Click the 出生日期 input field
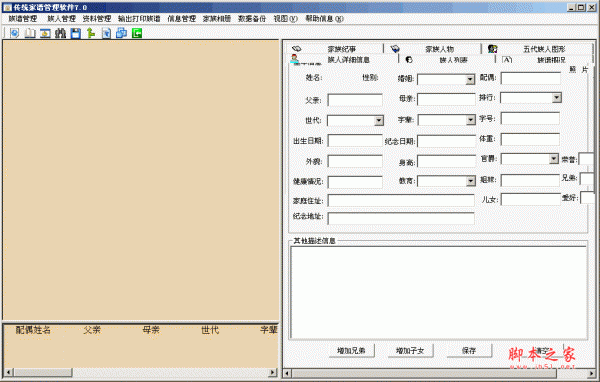 pos(355,140)
